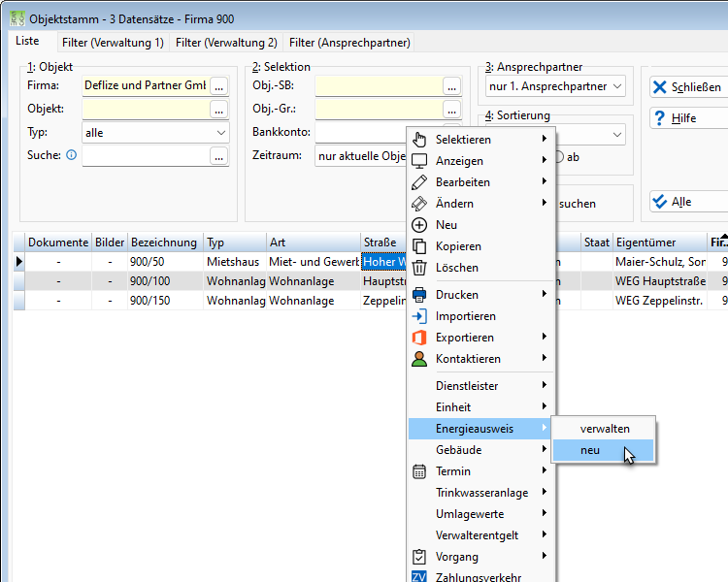
Task: Open the Ansprechpartner dropdown
Action: click(x=555, y=86)
